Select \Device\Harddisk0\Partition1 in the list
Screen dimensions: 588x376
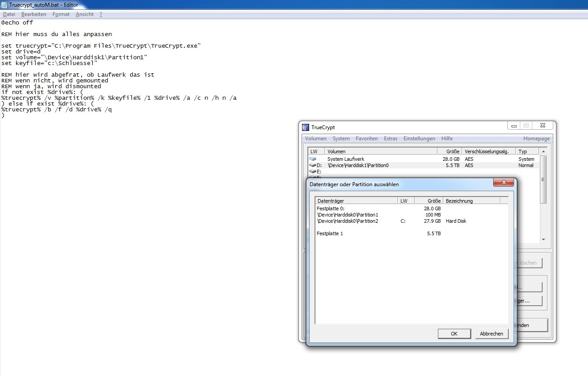[x=412, y=215]
